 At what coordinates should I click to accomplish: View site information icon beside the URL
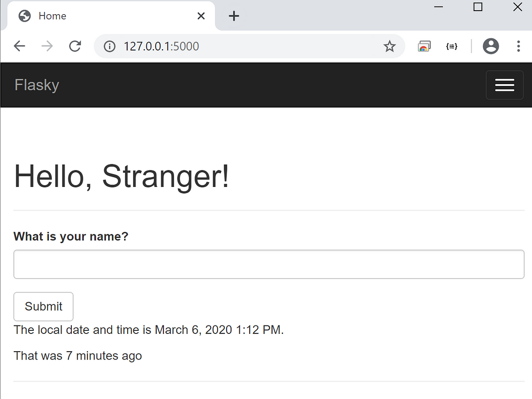[110, 46]
